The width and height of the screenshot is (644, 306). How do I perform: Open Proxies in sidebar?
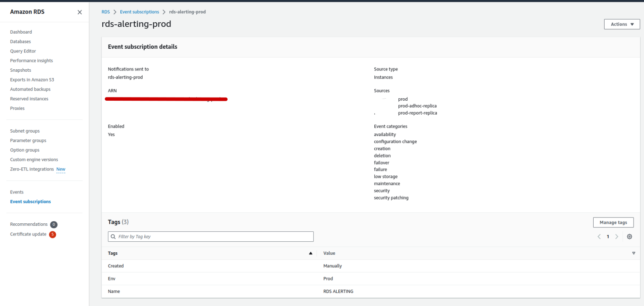point(17,108)
